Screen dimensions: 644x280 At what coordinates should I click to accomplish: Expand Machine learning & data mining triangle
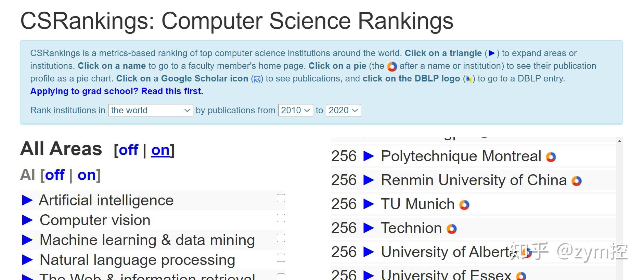27,240
